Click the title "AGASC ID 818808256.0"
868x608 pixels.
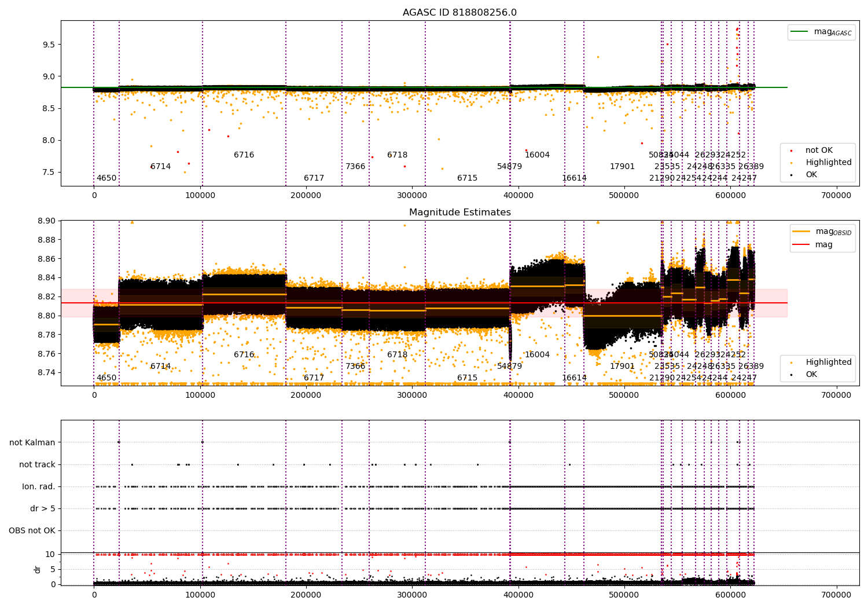459,13
